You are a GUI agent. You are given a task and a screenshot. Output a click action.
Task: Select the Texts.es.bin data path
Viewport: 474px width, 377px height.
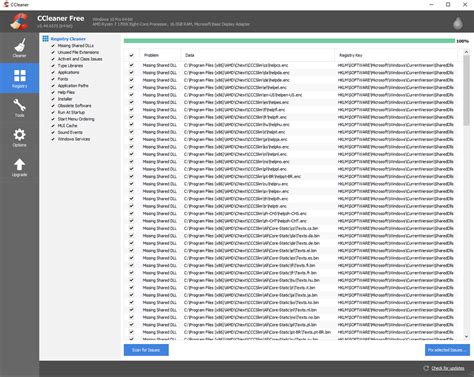point(251,258)
